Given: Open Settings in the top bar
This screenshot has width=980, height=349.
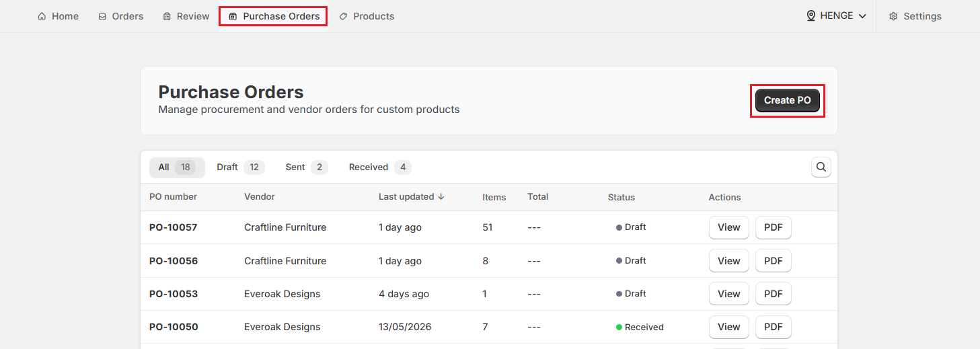Looking at the screenshot, I should 915,16.
